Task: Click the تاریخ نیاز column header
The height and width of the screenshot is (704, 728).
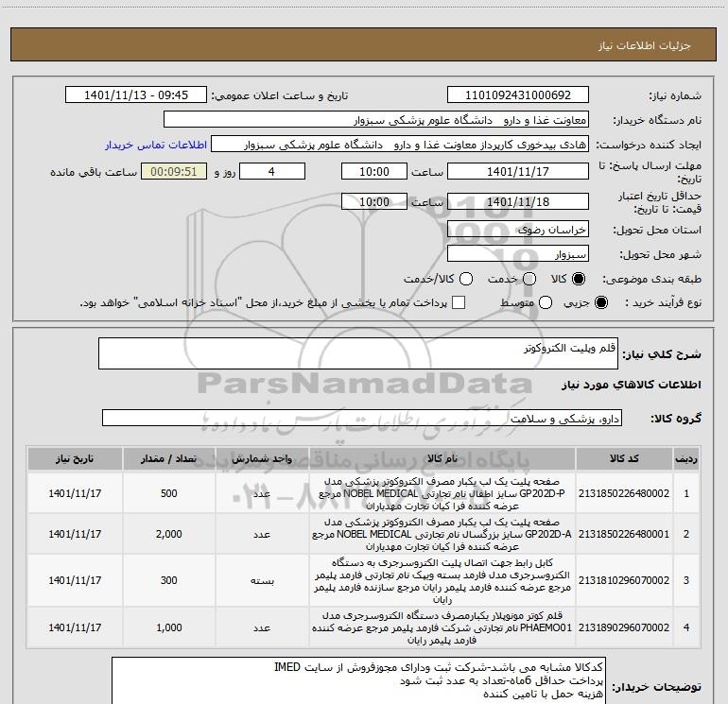Action: pos(75,459)
